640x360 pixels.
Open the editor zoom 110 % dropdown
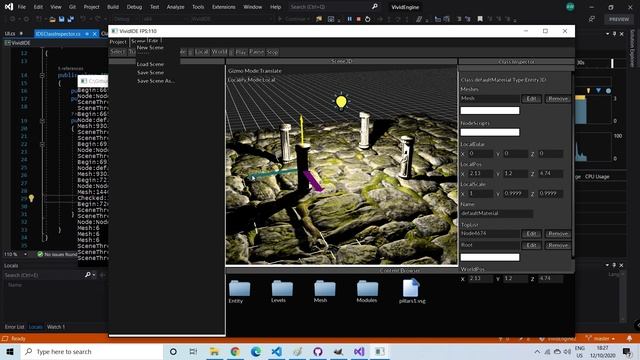pyautogui.click(x=25, y=254)
